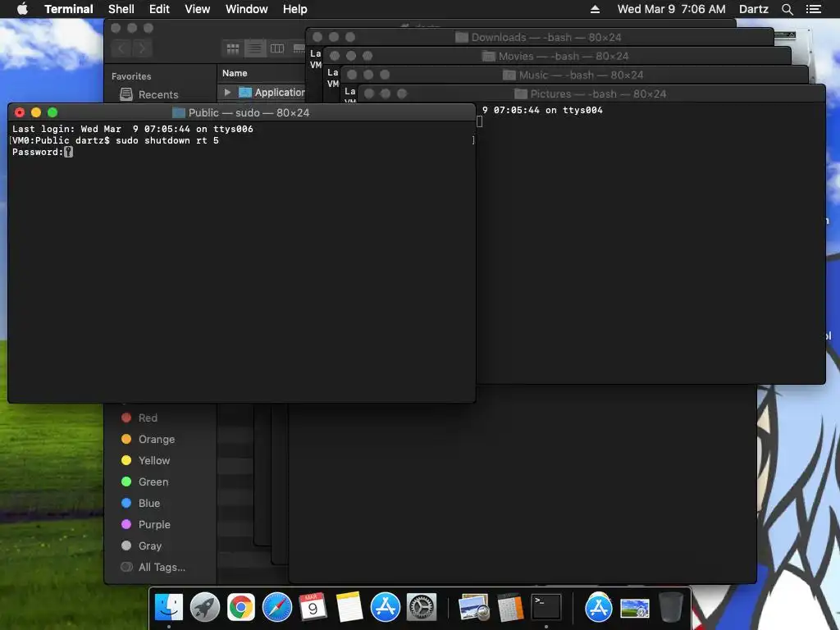Open the Help menu
This screenshot has width=840, height=630.
tap(294, 9)
